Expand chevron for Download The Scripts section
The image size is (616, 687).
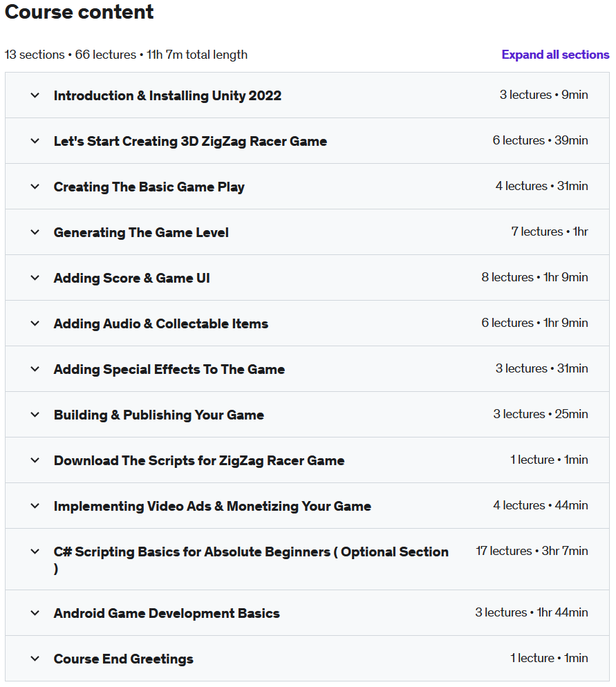(x=35, y=460)
